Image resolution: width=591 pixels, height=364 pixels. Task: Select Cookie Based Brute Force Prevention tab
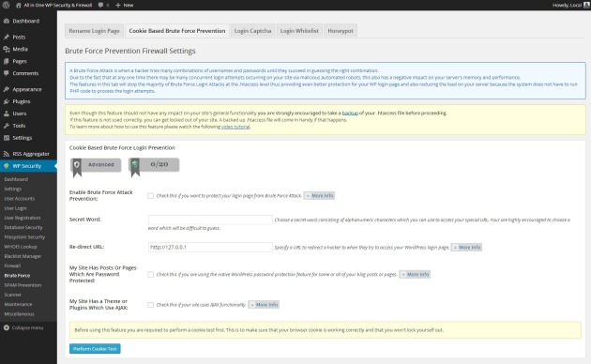pos(177,31)
